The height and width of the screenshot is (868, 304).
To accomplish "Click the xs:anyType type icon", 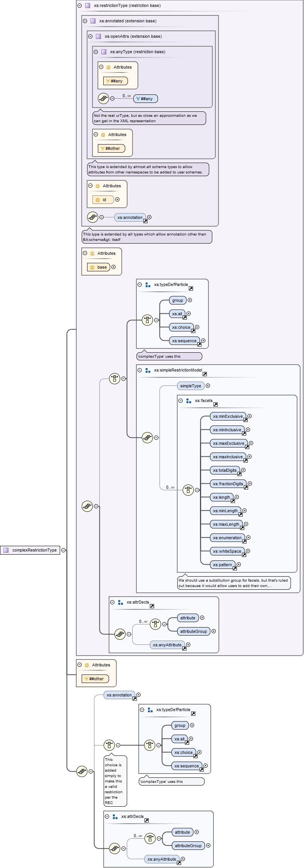I will point(104,52).
